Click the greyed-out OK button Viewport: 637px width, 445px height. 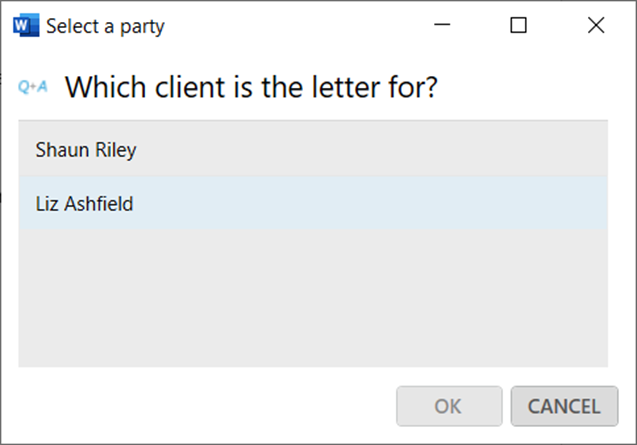click(449, 406)
